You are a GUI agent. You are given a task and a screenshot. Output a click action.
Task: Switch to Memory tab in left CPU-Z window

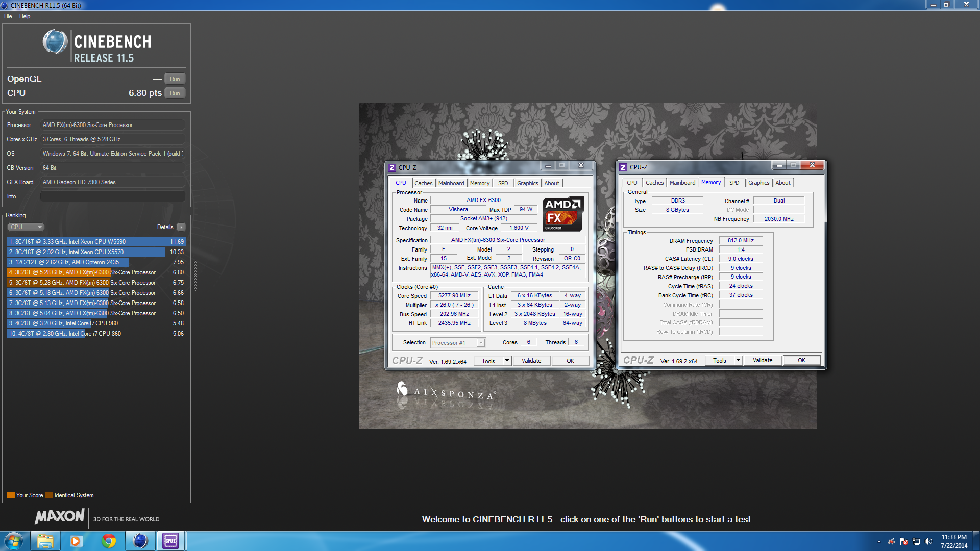point(480,183)
